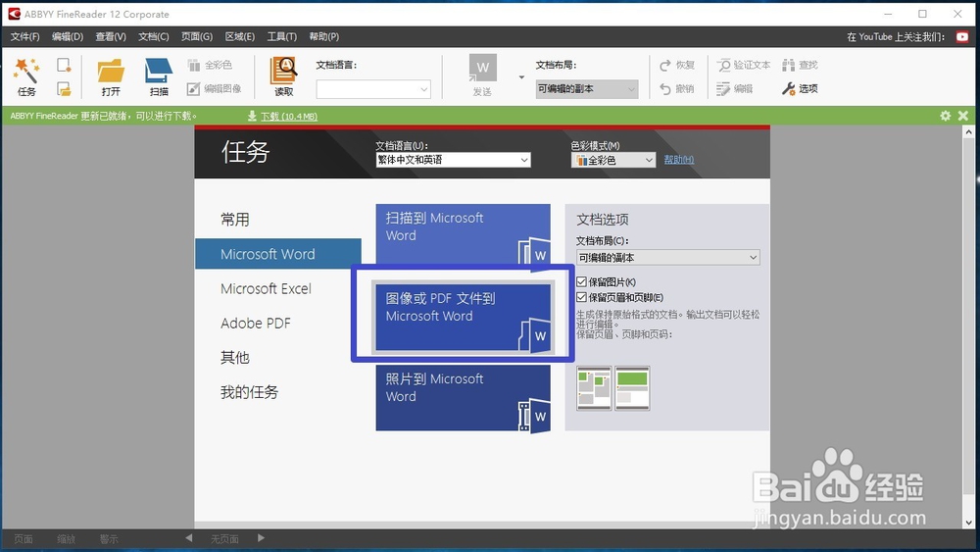The image size is (980, 552).
Task: Select the Adobe PDF task category
Action: pos(256,324)
